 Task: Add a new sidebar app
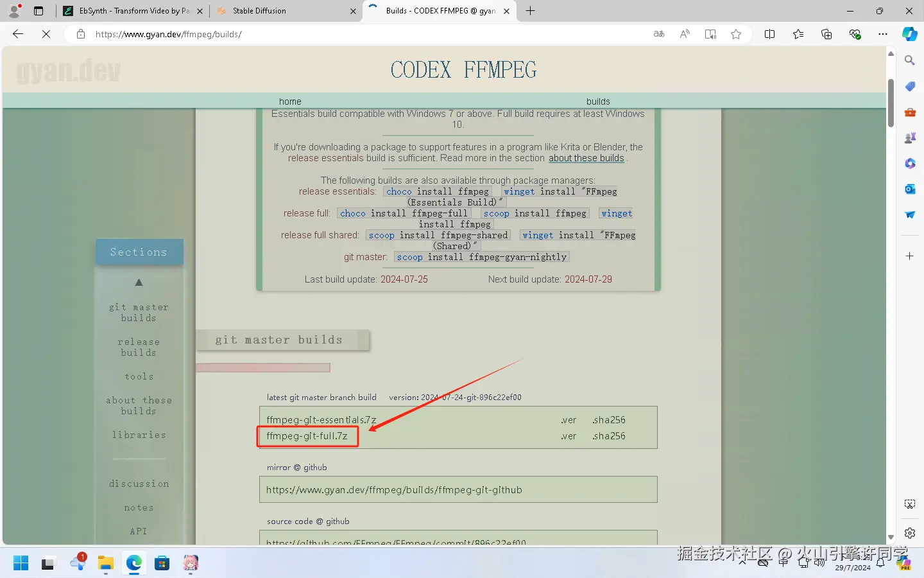pyautogui.click(x=910, y=256)
